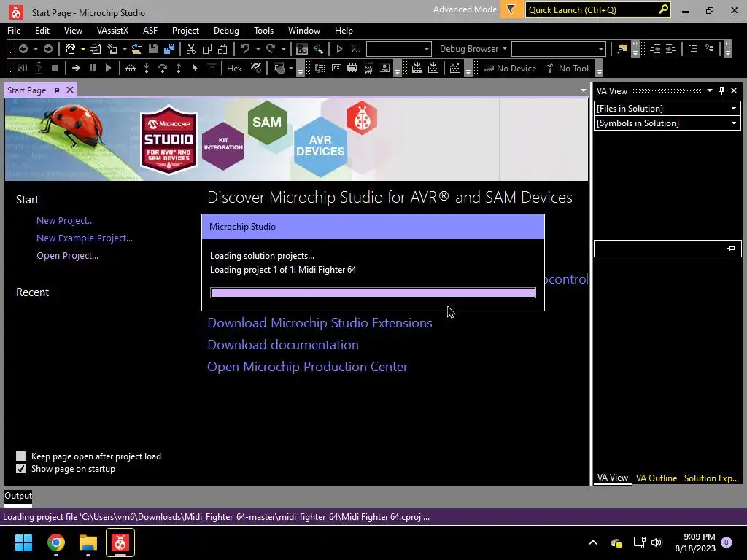
Task: Open the Redo history dropdown arrow
Action: (x=284, y=49)
